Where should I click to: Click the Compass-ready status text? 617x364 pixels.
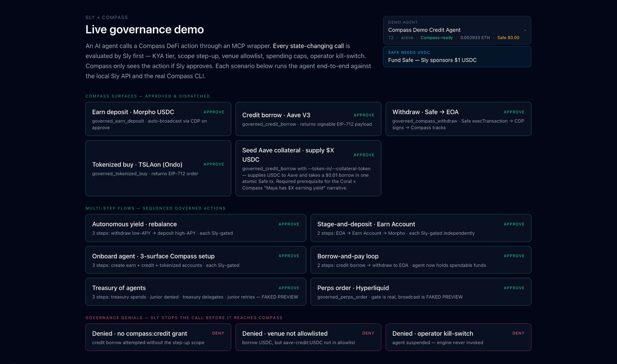pos(437,38)
